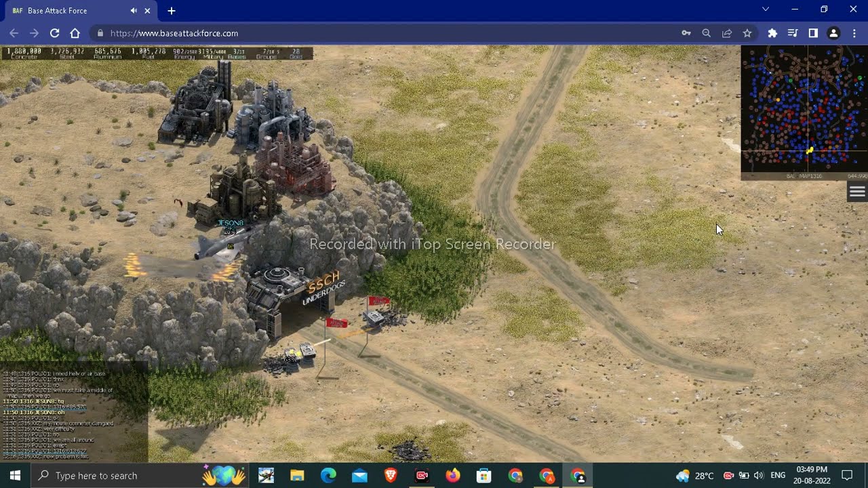Share this page via share icon
This screenshot has height=488, width=868.
(727, 33)
